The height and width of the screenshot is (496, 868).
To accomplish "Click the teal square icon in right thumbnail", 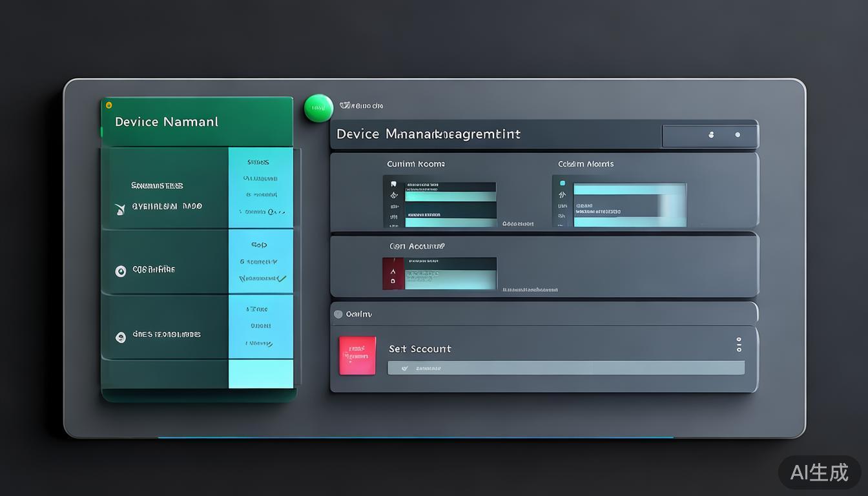I will pos(562,183).
